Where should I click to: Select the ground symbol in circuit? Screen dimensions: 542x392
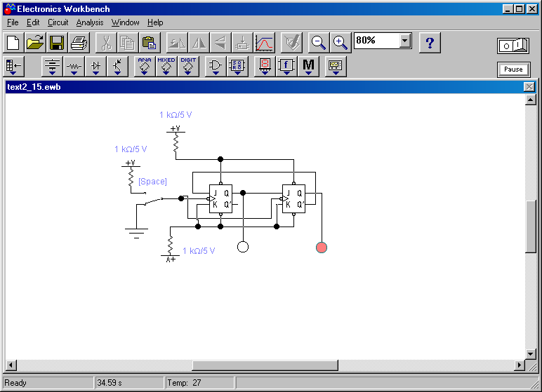(x=136, y=233)
